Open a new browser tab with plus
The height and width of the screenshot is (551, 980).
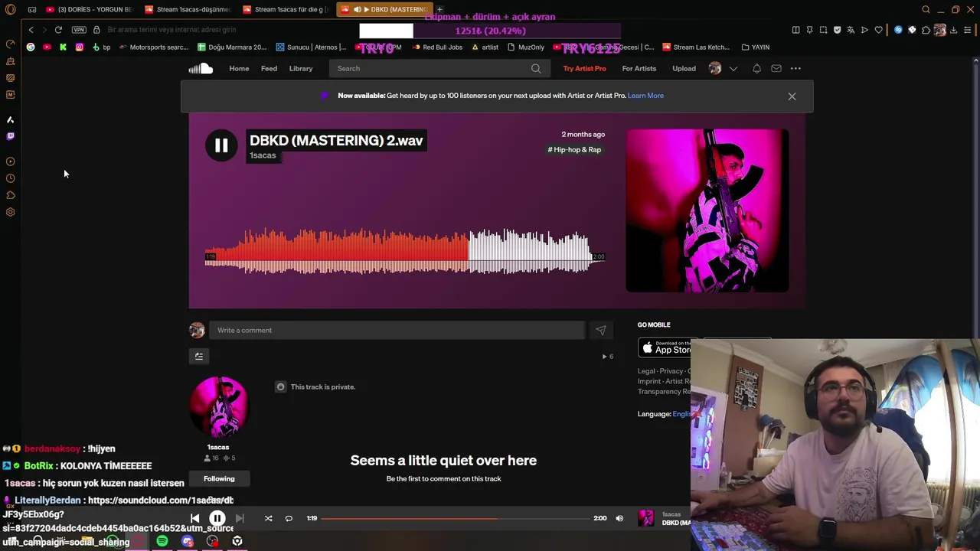point(439,9)
